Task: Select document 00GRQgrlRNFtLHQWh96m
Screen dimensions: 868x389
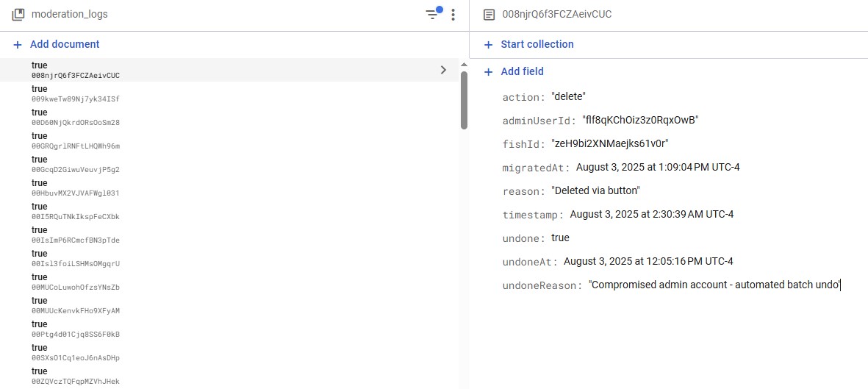Action: [x=230, y=140]
